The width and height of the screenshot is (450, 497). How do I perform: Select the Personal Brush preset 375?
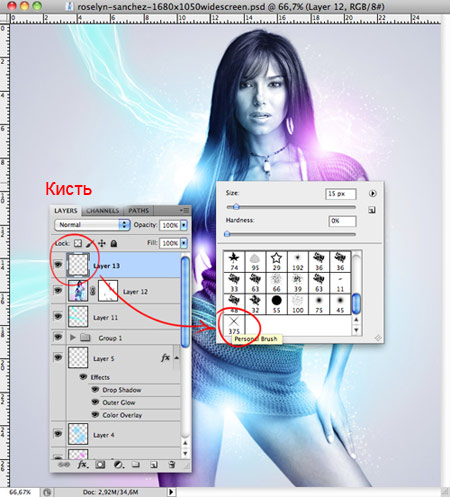[x=234, y=325]
